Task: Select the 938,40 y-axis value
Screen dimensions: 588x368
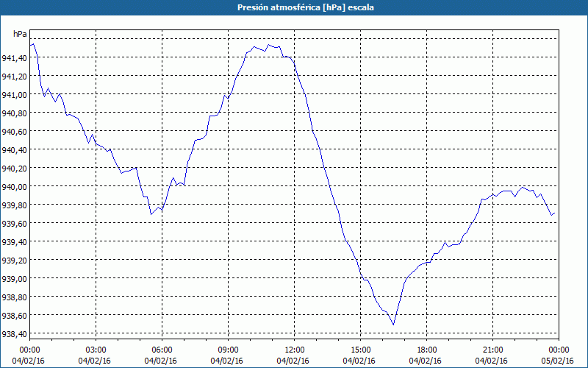Action: tap(14, 334)
